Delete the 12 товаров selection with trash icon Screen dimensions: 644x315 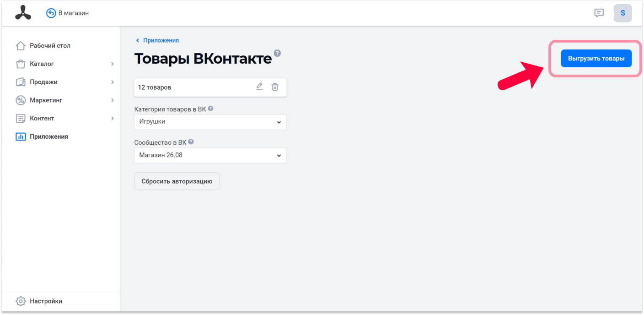pyautogui.click(x=275, y=87)
